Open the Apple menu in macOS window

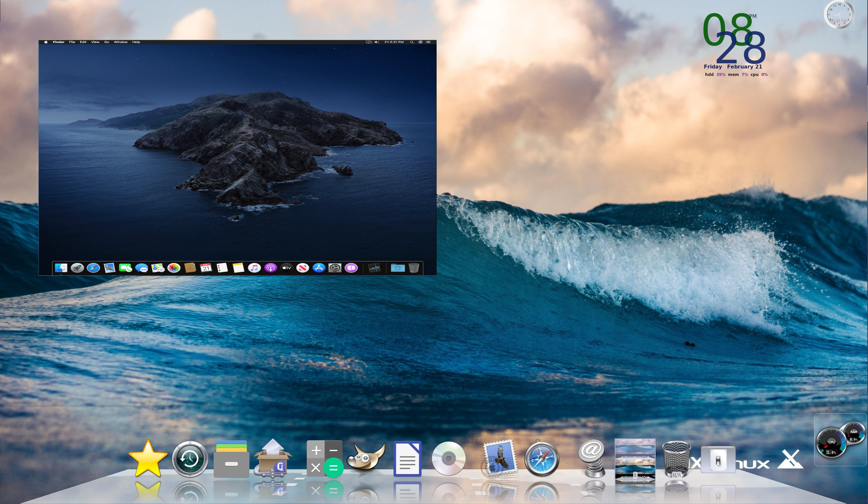tap(46, 42)
